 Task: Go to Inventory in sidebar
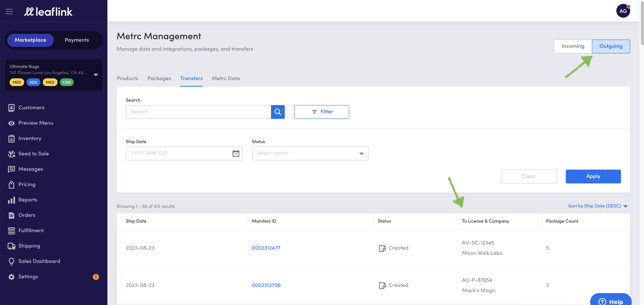pyautogui.click(x=30, y=138)
